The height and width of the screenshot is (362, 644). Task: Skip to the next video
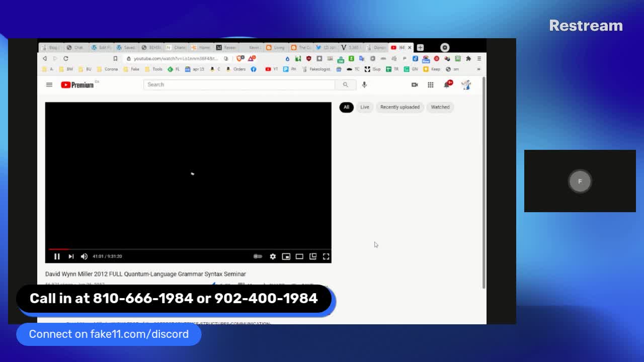(71, 256)
